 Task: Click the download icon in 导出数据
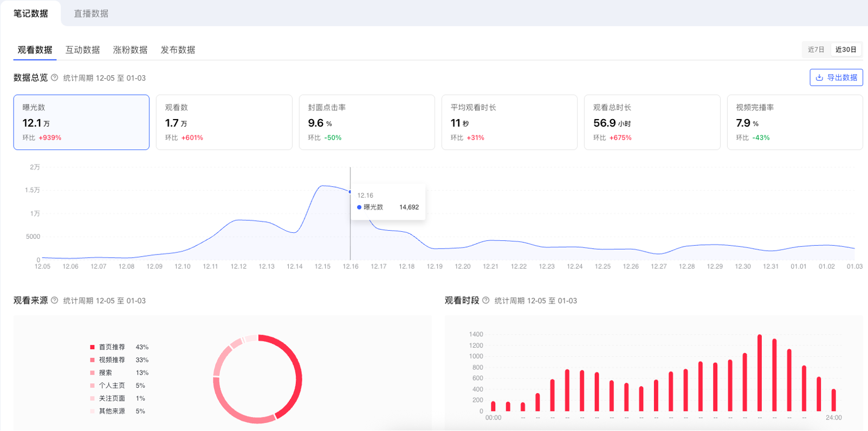click(819, 77)
